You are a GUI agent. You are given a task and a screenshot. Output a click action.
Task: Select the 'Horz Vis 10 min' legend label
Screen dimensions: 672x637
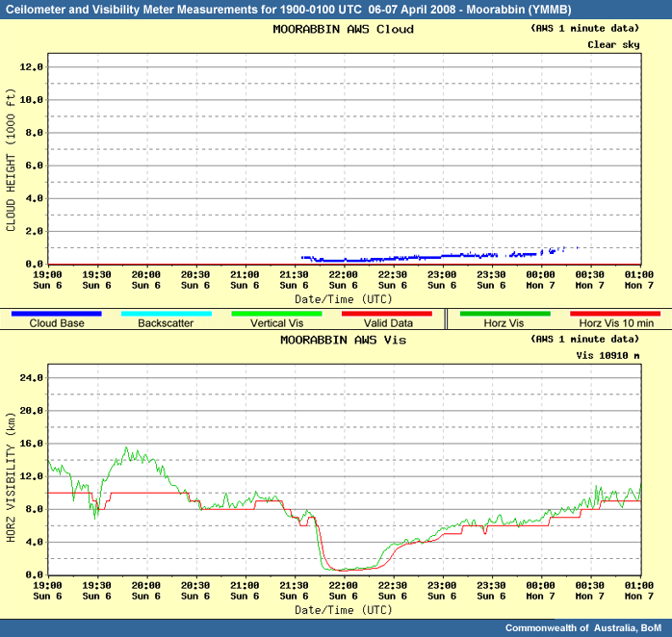616,323
